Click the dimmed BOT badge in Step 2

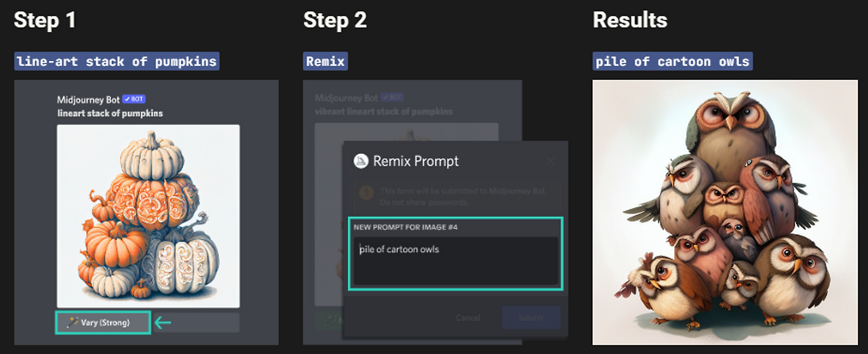pyautogui.click(x=391, y=98)
